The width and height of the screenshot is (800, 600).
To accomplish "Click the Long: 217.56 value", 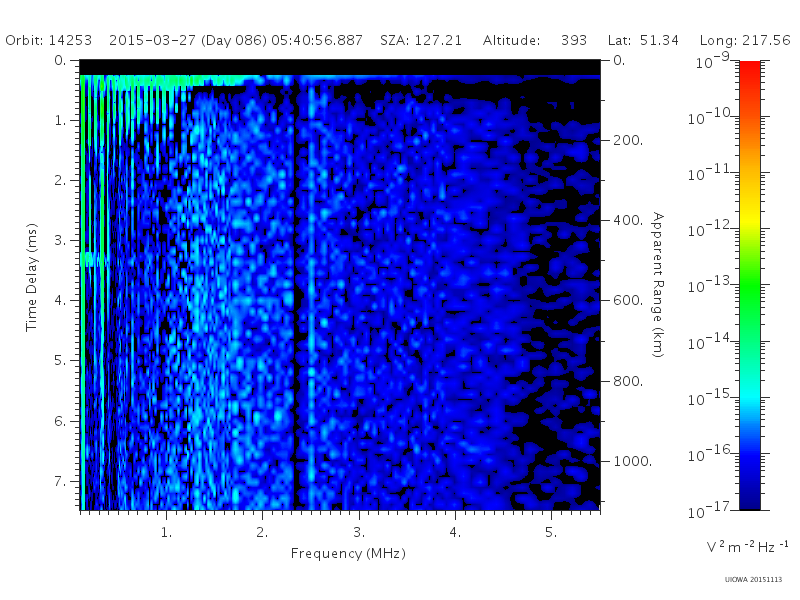I will [745, 40].
